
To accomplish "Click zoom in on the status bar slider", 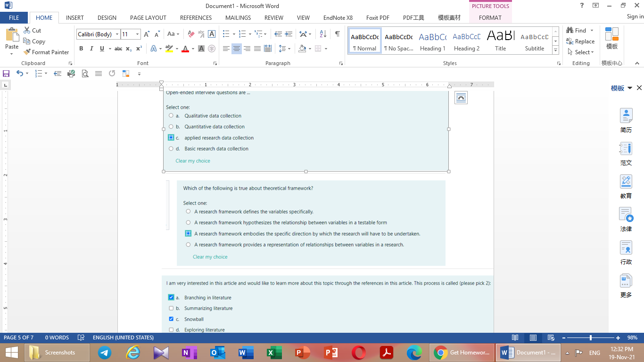I will 618,337.
